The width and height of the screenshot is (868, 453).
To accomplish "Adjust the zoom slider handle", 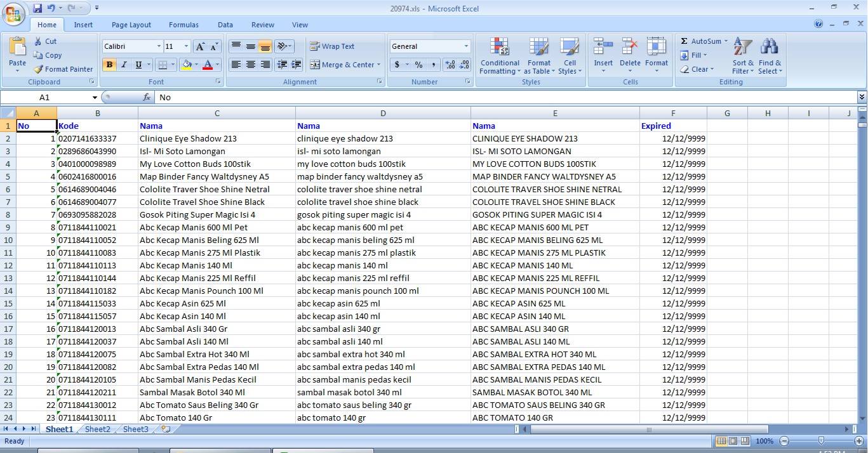I will pos(821,441).
